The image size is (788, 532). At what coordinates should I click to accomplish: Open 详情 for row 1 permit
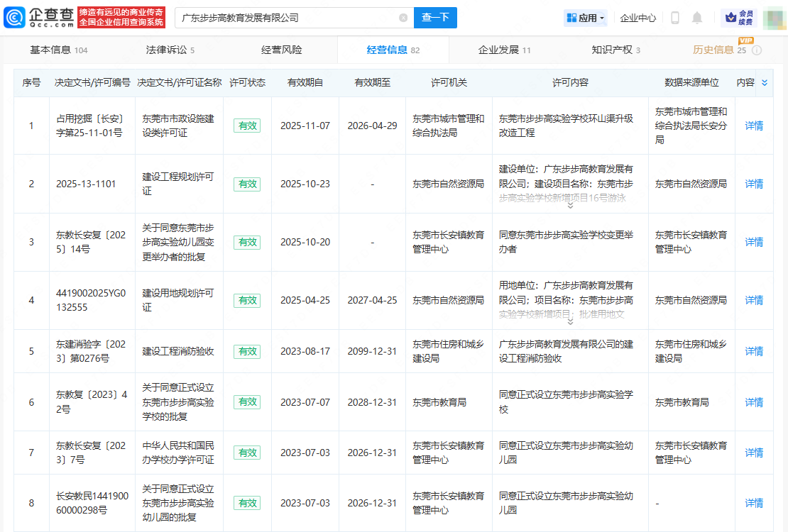tap(754, 126)
